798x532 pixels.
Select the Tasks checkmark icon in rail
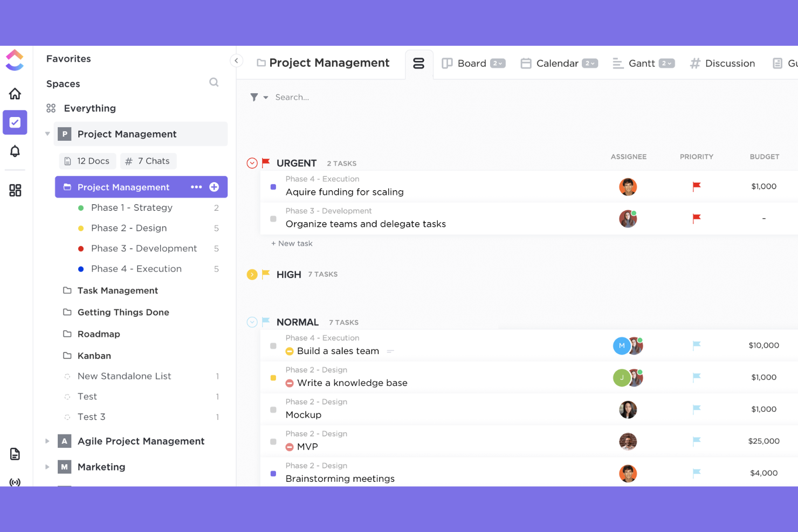point(15,122)
